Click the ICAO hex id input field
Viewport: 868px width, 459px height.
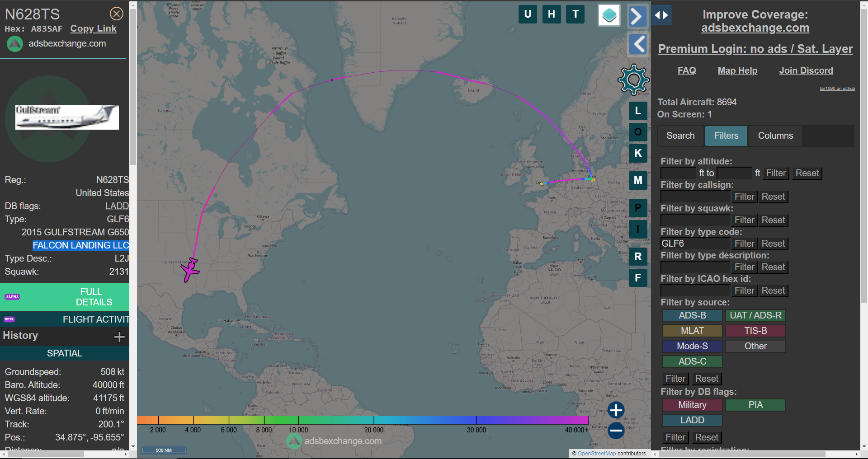695,290
